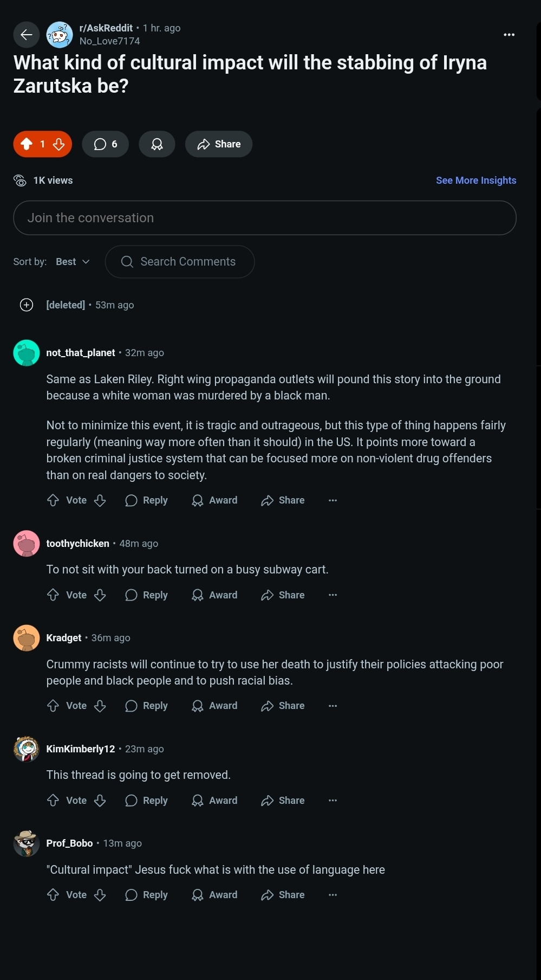The height and width of the screenshot is (980, 541).
Task: Open the post's three-dot options menu
Action: [x=509, y=35]
